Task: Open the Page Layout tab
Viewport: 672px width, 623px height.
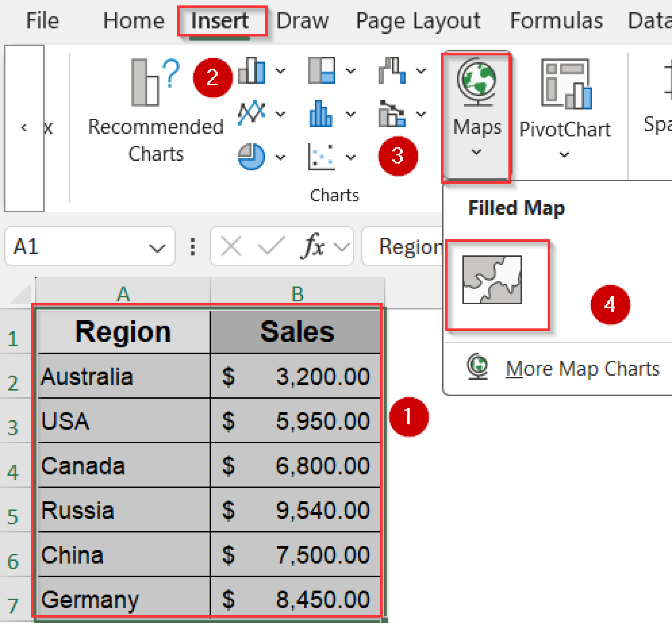Action: pos(418,21)
